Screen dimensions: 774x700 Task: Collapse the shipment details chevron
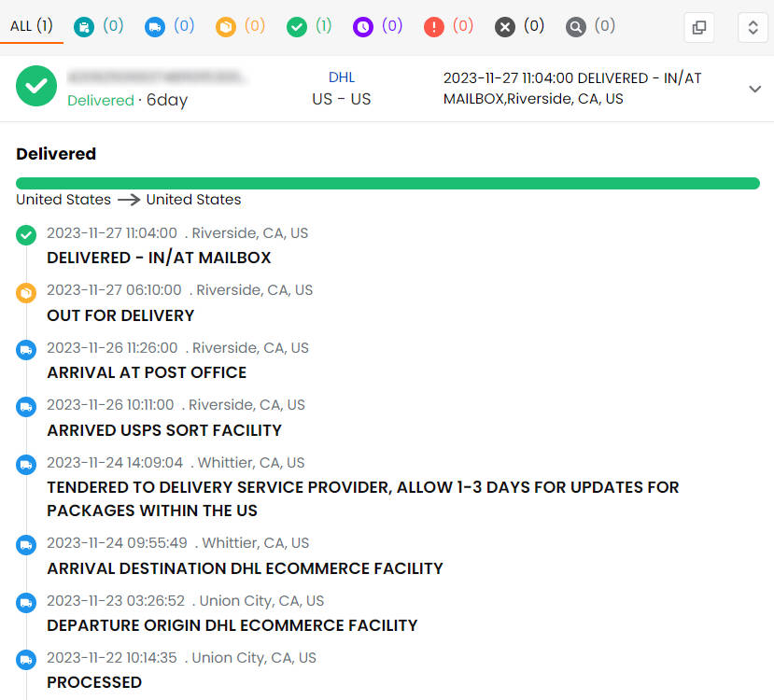(x=754, y=89)
